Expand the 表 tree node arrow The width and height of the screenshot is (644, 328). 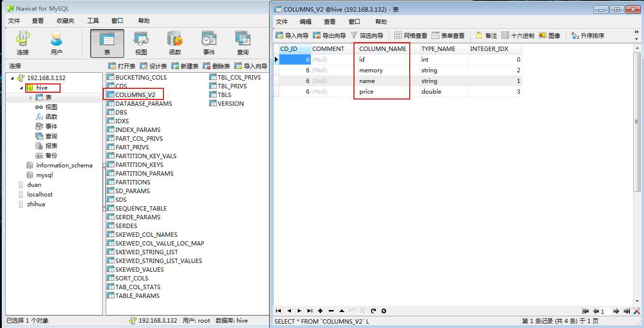31,98
